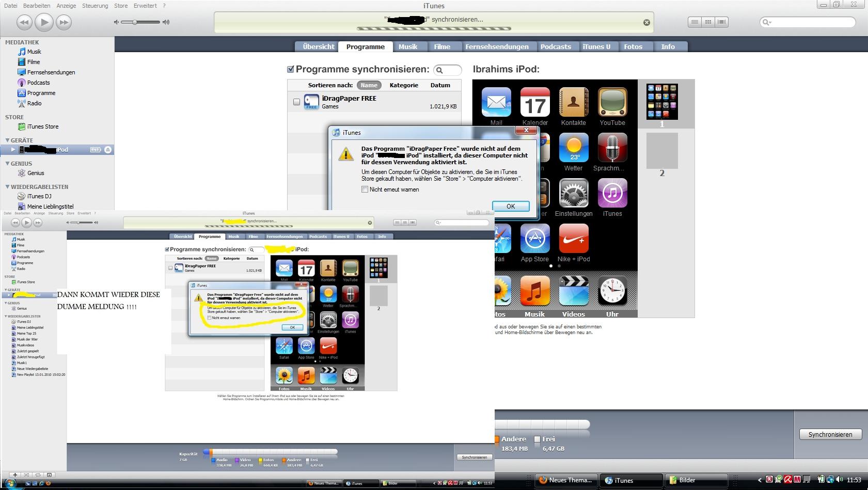Click the Synchronisieren button
The image size is (868, 490).
pyautogui.click(x=830, y=434)
